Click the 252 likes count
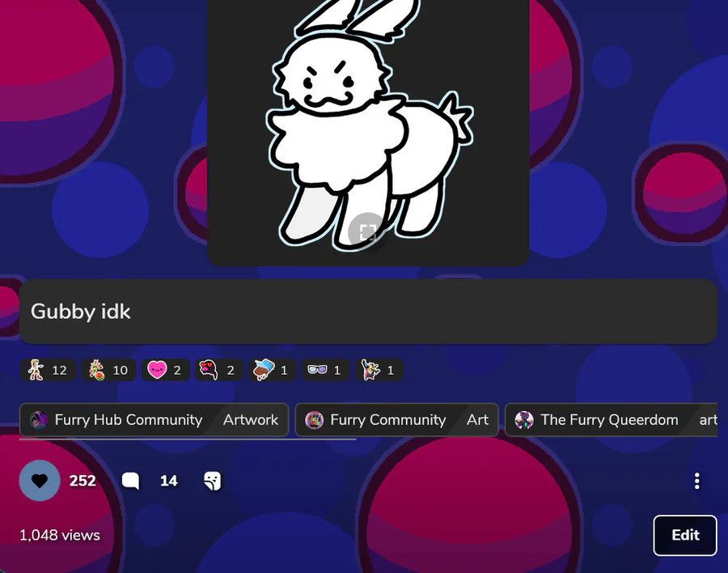 [83, 481]
